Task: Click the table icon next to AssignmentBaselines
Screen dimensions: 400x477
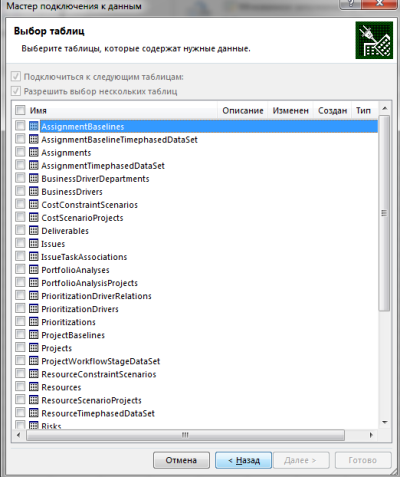Action: click(x=34, y=126)
